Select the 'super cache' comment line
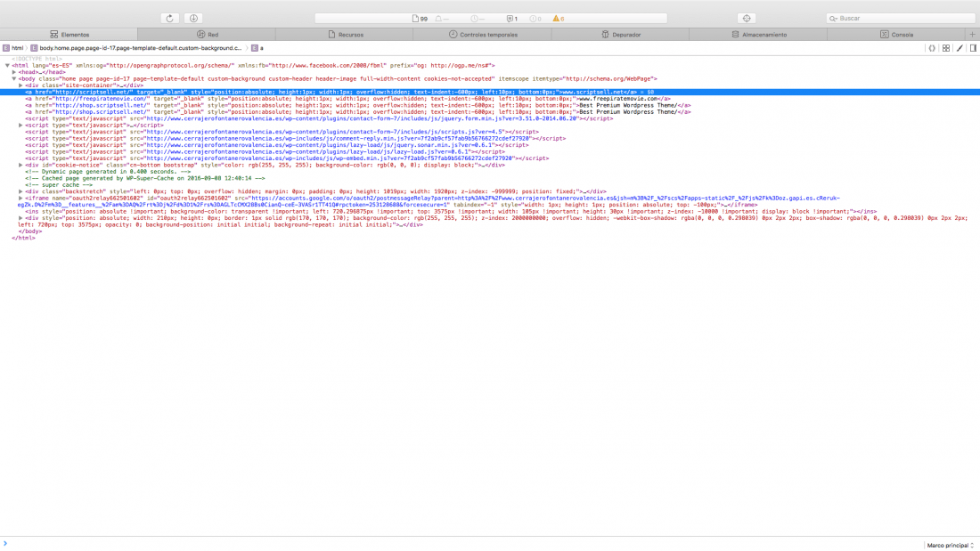 click(59, 185)
